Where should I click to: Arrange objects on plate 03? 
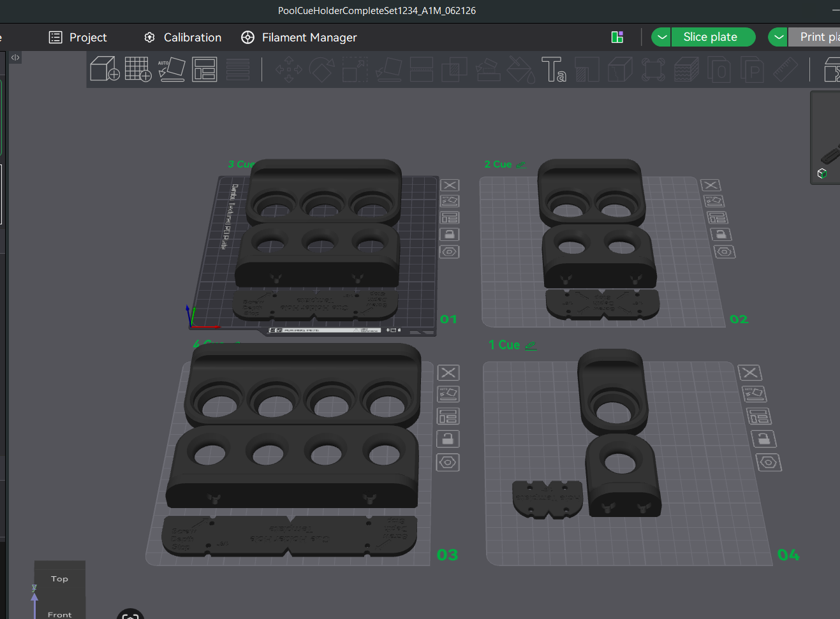pyautogui.click(x=448, y=416)
